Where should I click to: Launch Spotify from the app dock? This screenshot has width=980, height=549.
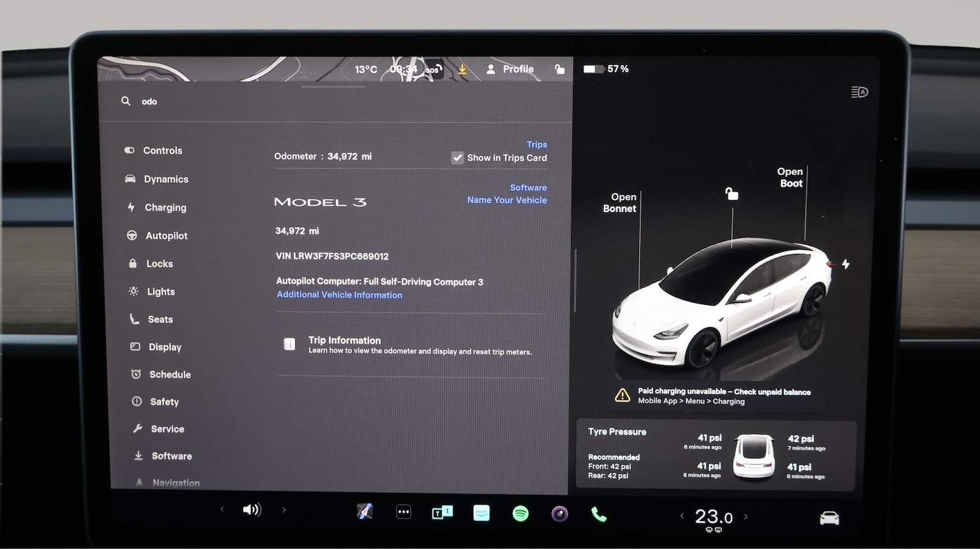pos(520,513)
